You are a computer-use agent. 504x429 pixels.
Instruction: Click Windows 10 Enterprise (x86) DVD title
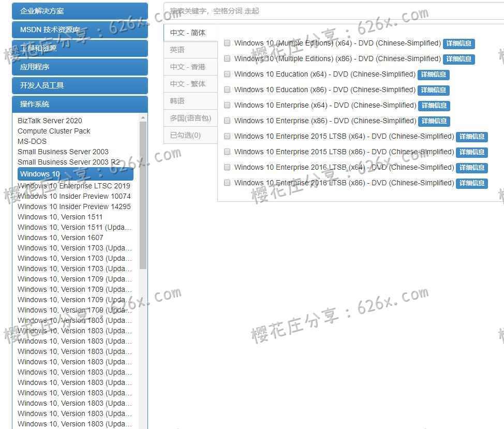click(325, 121)
